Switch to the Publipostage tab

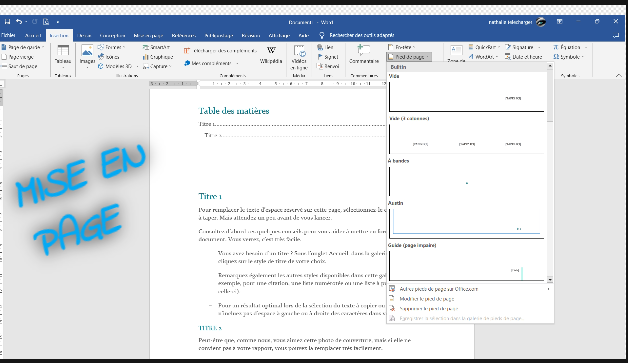pyautogui.click(x=219, y=35)
